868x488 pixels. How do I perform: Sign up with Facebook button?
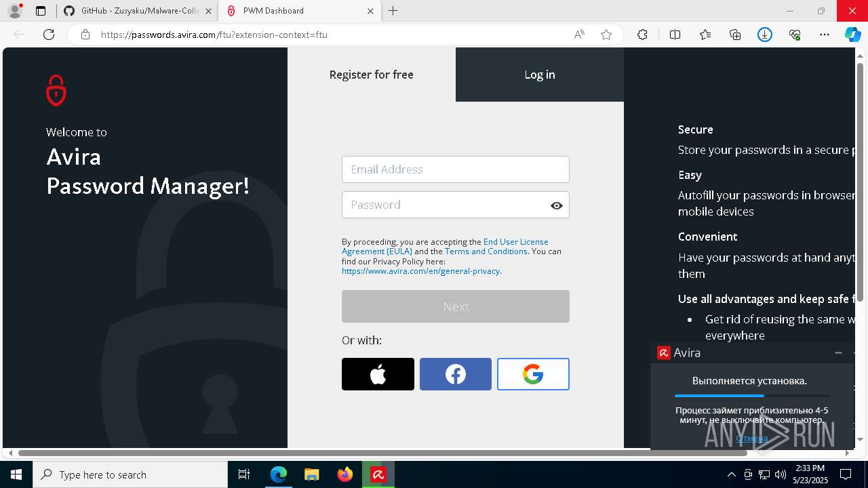tap(456, 374)
